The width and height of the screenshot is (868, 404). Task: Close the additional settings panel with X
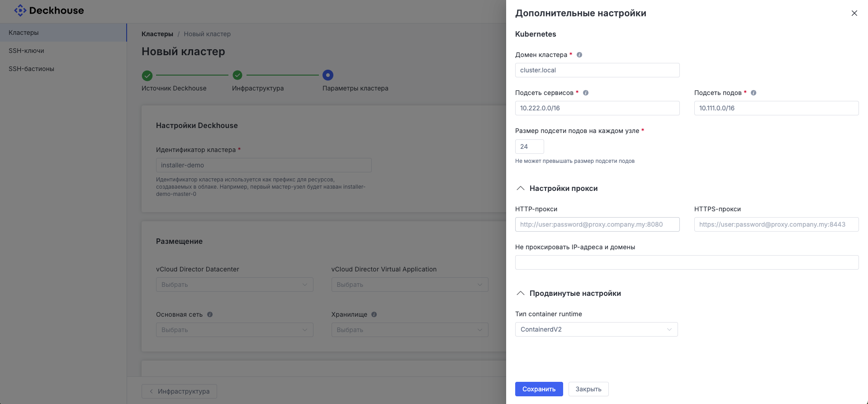click(x=854, y=13)
